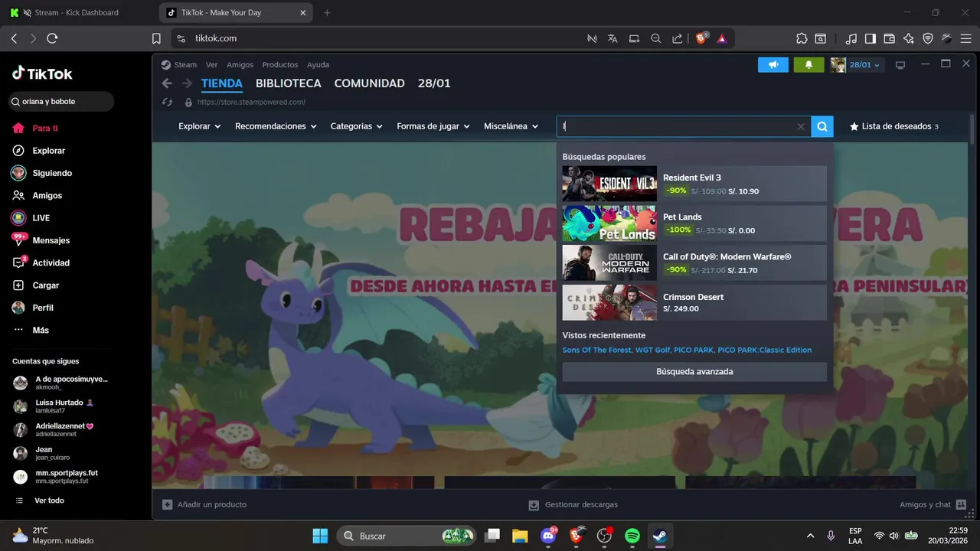Viewport: 980px width, 551px height.
Task: Open recently viewed WGT Golf
Action: (x=652, y=350)
